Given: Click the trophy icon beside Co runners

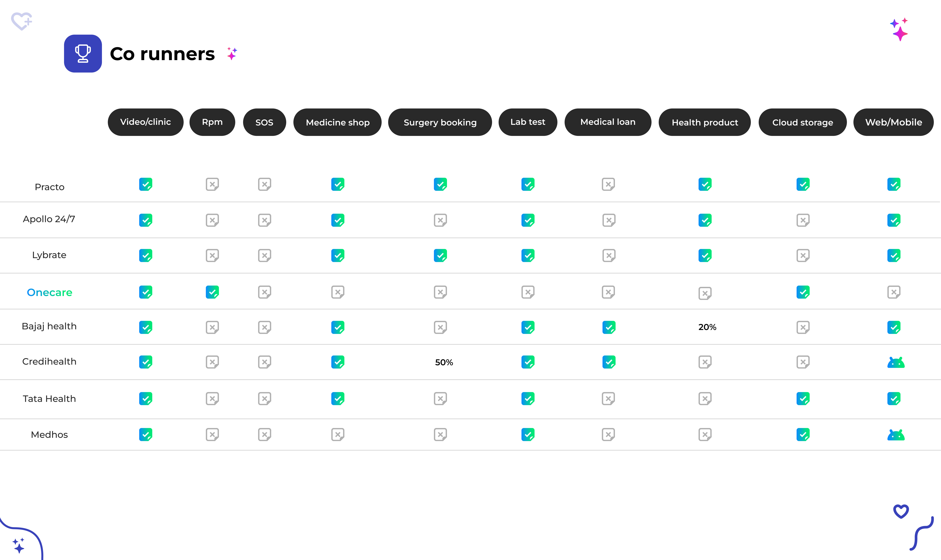Looking at the screenshot, I should point(83,54).
